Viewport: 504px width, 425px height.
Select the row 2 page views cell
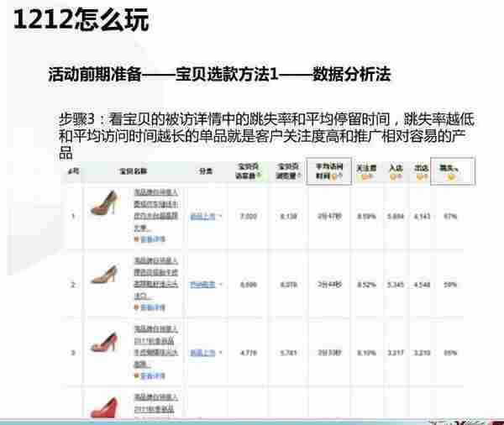[288, 285]
